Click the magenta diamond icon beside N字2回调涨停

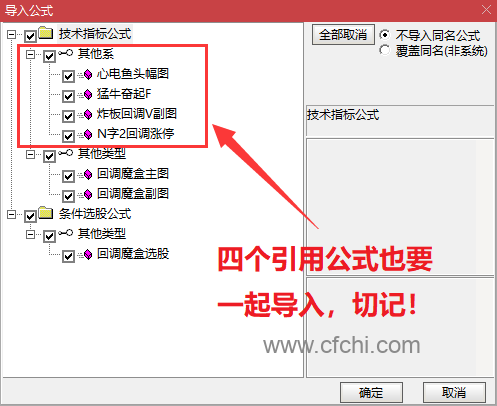(x=88, y=135)
